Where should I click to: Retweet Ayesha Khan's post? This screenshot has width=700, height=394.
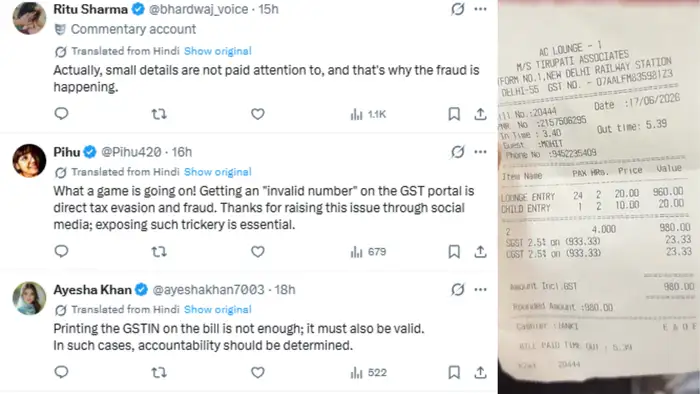[159, 372]
